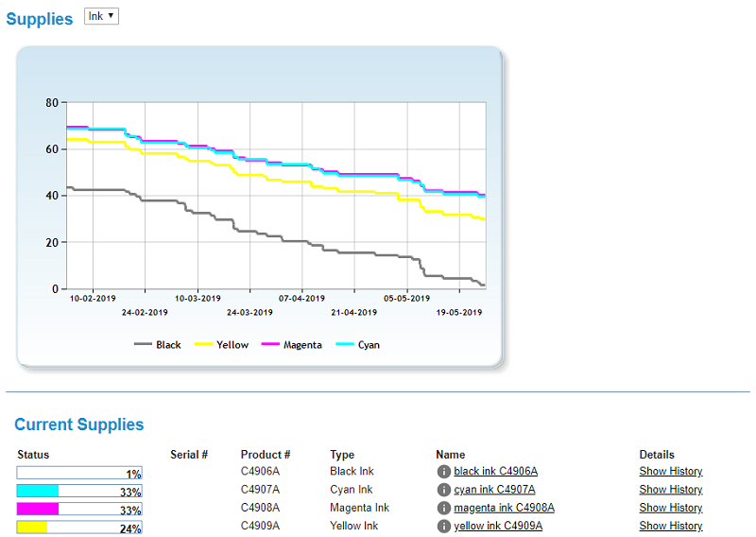Click the 80 value on chart axis
Screen dimensions: 756x537
click(52, 103)
